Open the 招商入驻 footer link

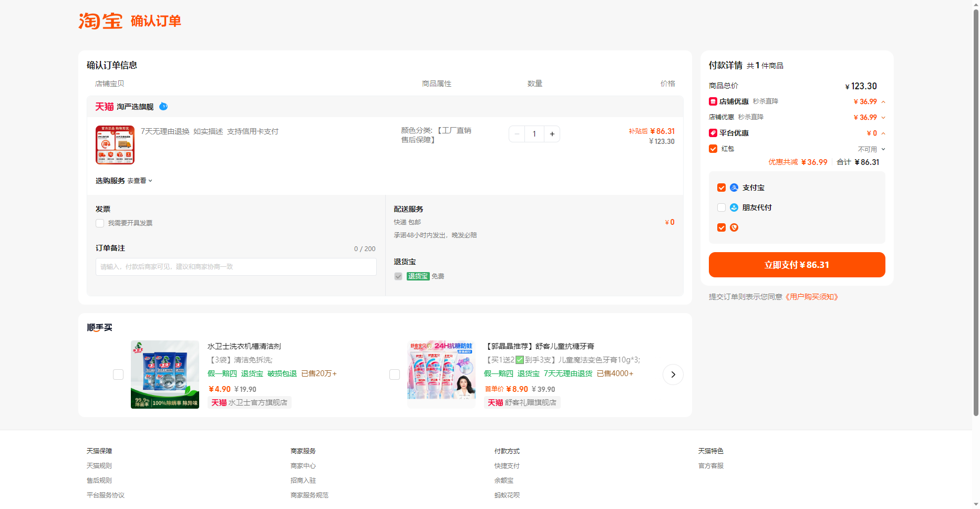[303, 481]
